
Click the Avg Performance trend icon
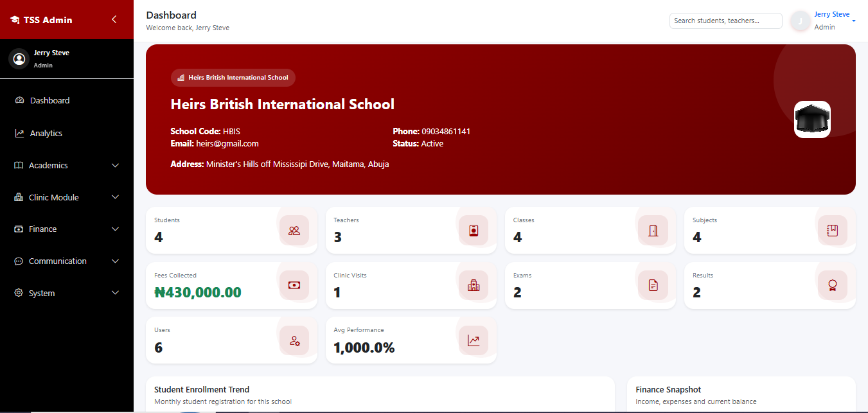point(474,340)
